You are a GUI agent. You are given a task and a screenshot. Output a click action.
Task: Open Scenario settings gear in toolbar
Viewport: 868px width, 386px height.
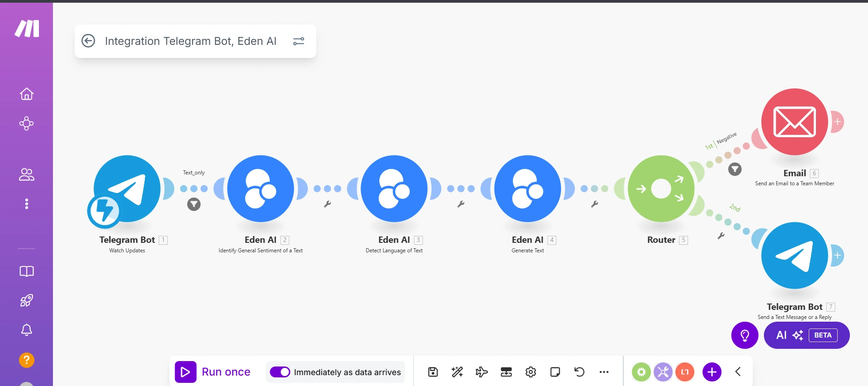(531, 372)
